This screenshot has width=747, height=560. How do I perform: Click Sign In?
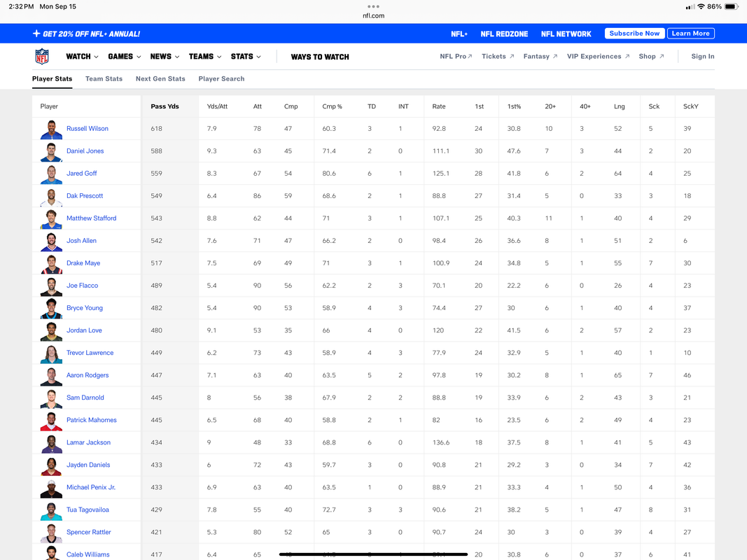[x=703, y=56]
